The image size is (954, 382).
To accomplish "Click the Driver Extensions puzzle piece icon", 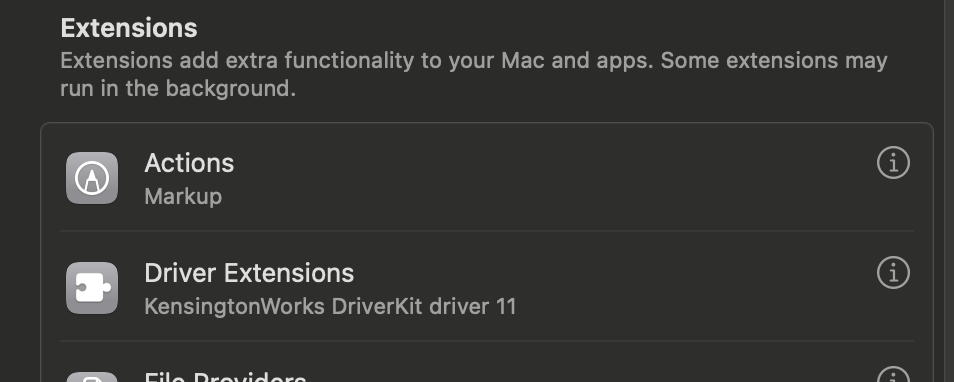I will tap(92, 288).
